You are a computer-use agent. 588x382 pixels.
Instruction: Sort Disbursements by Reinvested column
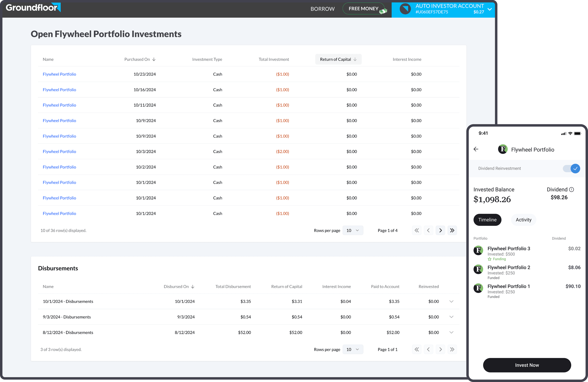point(429,287)
